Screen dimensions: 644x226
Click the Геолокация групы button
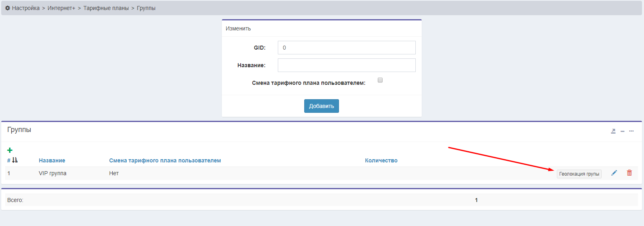pyautogui.click(x=579, y=174)
